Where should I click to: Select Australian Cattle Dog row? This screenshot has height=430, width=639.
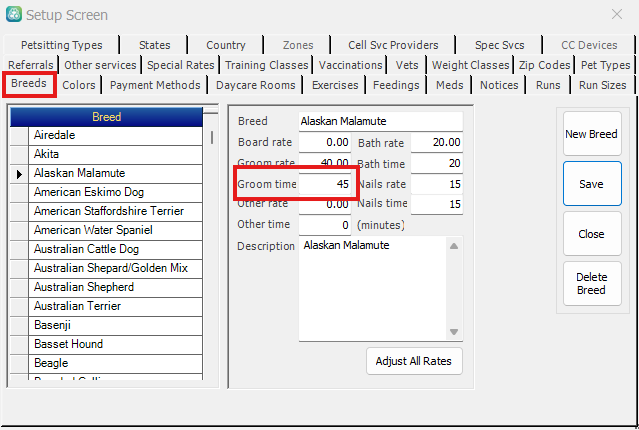115,249
